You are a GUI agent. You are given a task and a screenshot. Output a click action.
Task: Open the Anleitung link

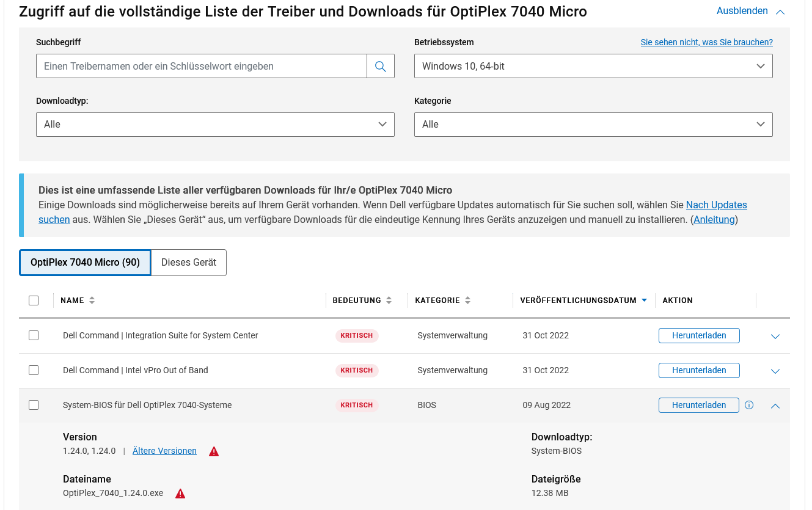pos(714,219)
